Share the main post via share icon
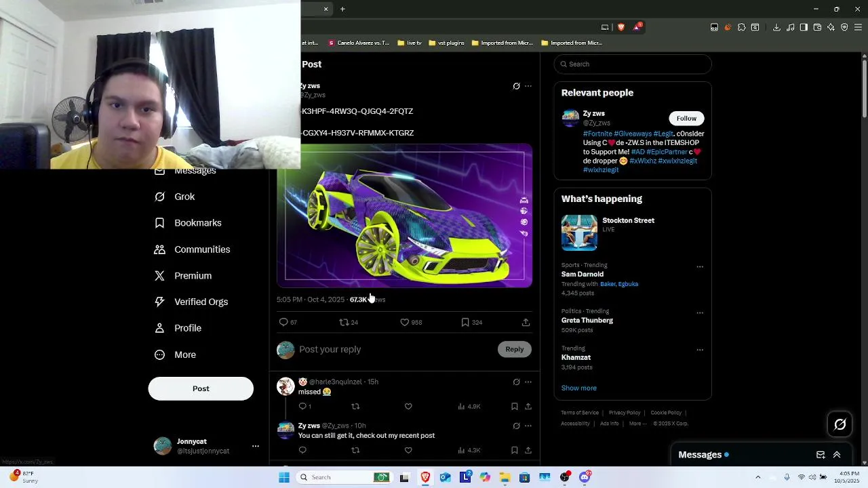This screenshot has width=868, height=488. coord(526,323)
